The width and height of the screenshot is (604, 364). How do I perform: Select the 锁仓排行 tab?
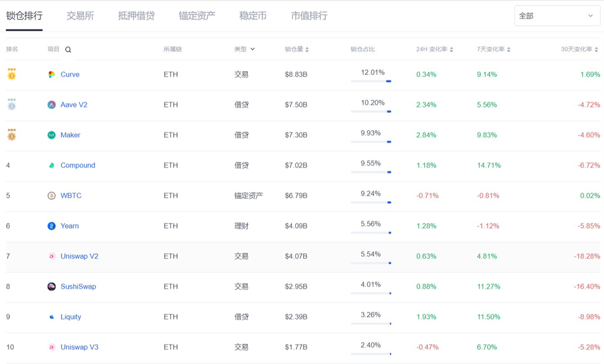tap(24, 16)
